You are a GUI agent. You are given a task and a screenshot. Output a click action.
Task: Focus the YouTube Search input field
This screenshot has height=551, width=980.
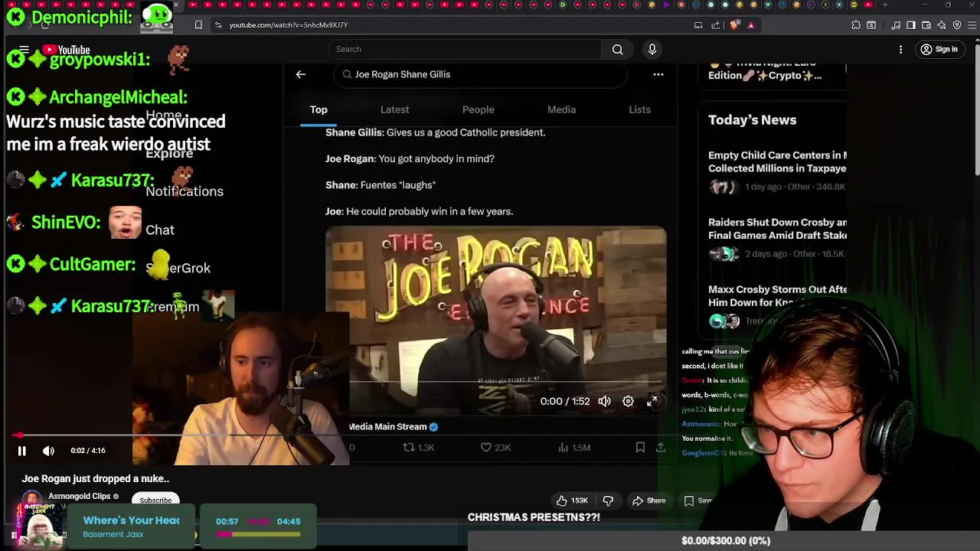point(465,49)
